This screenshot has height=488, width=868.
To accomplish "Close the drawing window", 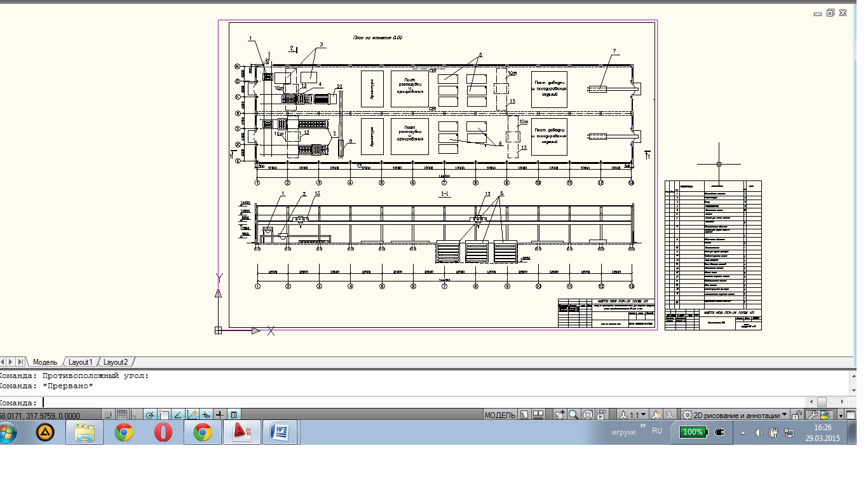I will 843,13.
